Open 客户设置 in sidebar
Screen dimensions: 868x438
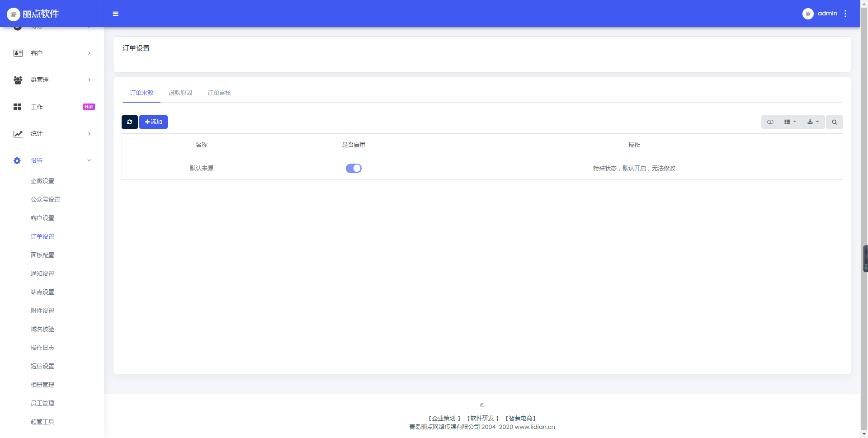(x=42, y=218)
